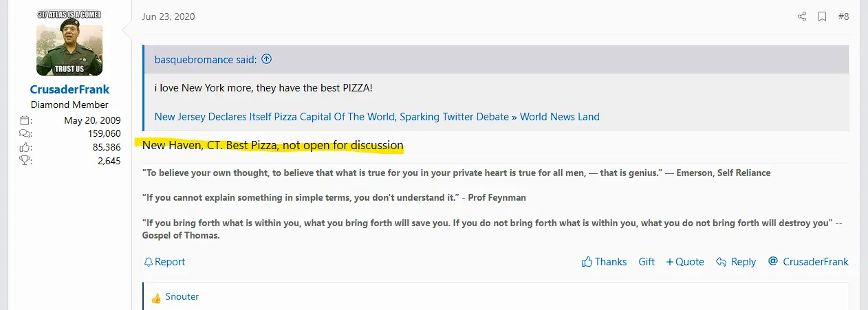
Task: Bookmark this post
Action: [822, 16]
